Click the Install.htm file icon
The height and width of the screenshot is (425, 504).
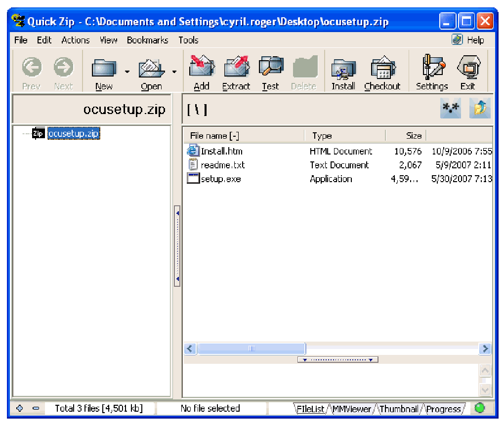[x=193, y=151]
